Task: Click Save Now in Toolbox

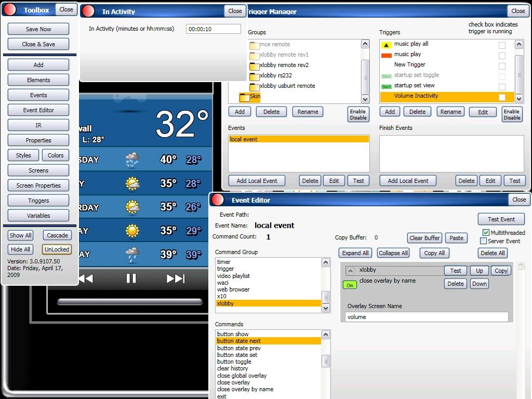Action: tap(38, 29)
